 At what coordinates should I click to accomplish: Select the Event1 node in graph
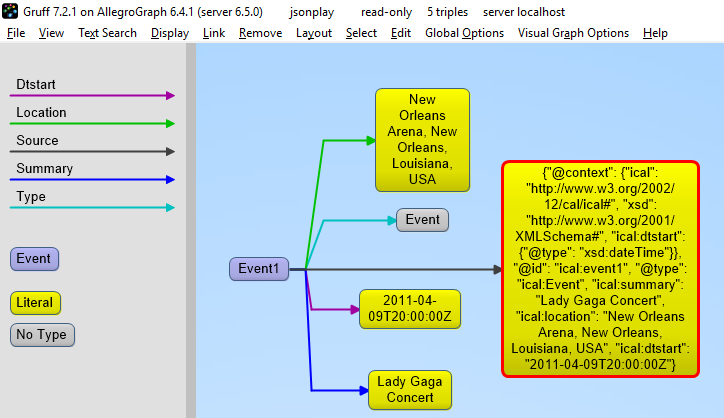258,268
